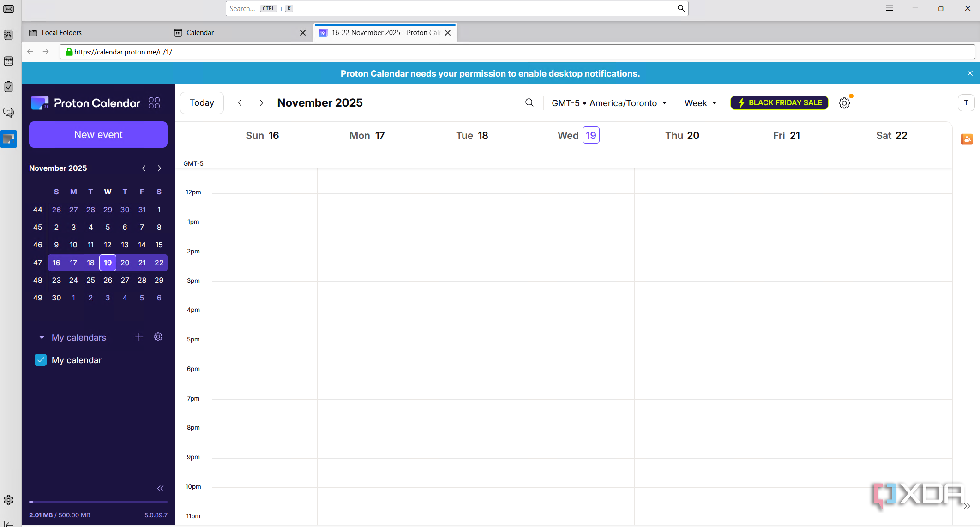
Task: Open My calendars settings gear
Action: (158, 337)
